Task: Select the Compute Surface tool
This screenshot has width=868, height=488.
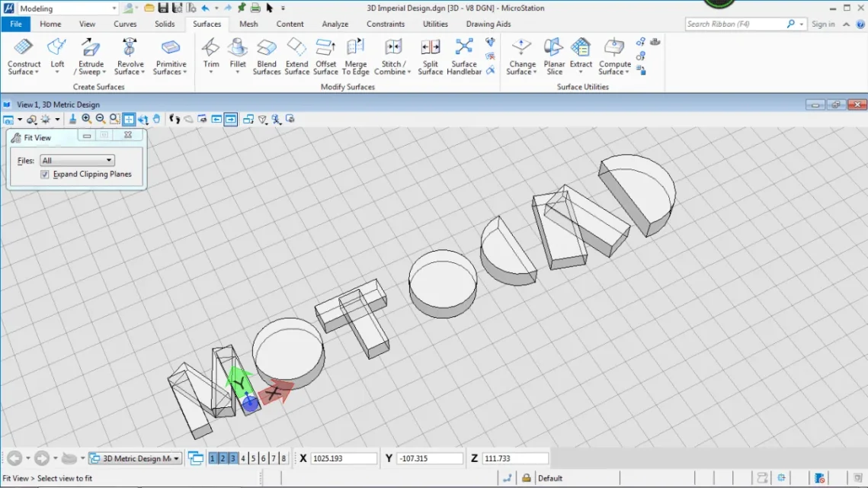Action: pos(614,56)
